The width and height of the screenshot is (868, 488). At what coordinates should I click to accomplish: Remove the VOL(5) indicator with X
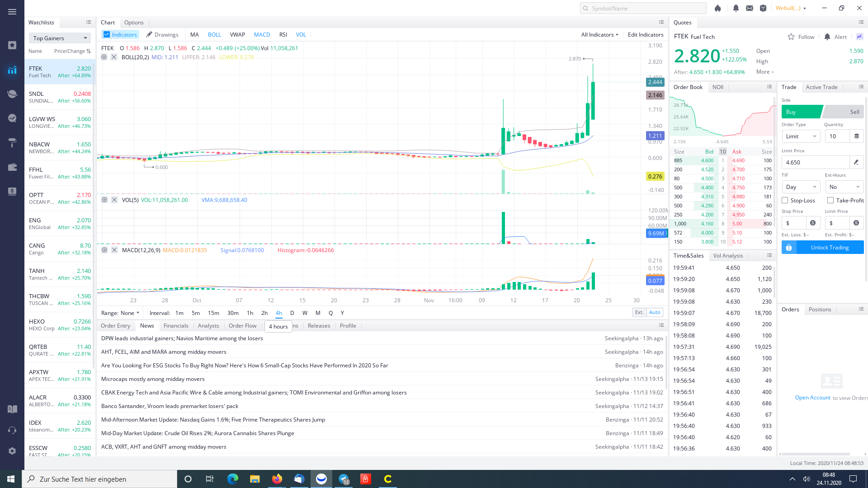coord(114,200)
